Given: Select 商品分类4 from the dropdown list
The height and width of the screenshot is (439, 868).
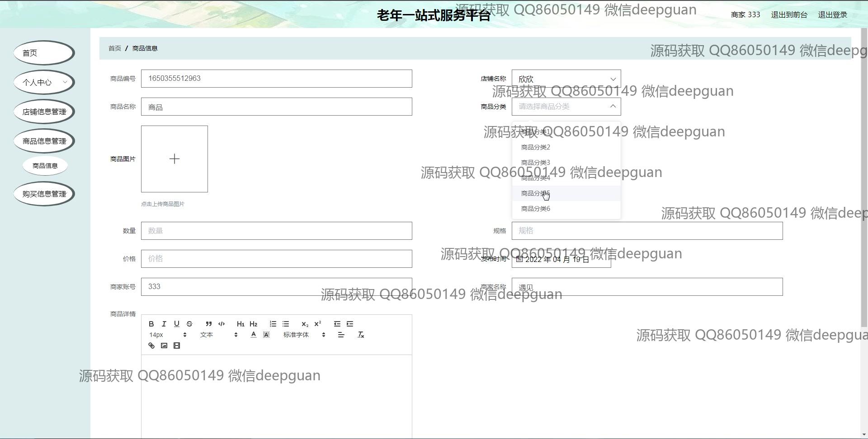Looking at the screenshot, I should [x=566, y=178].
